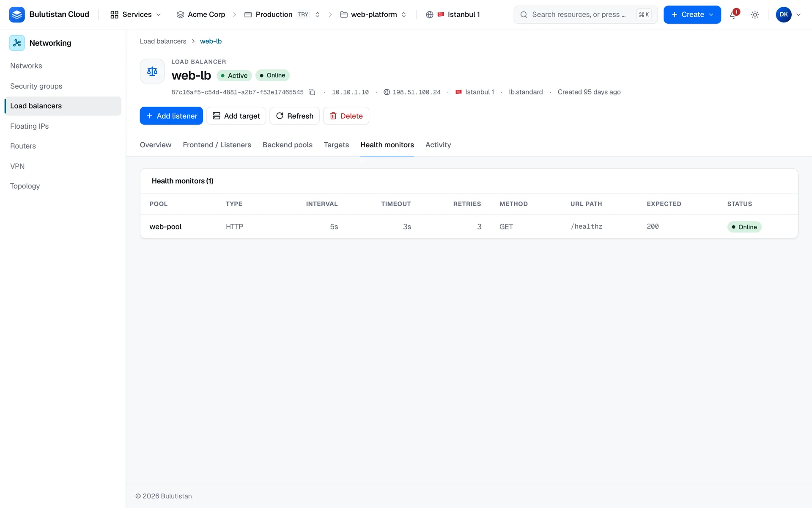
Task: Click the Networking section icon
Action: (17, 43)
